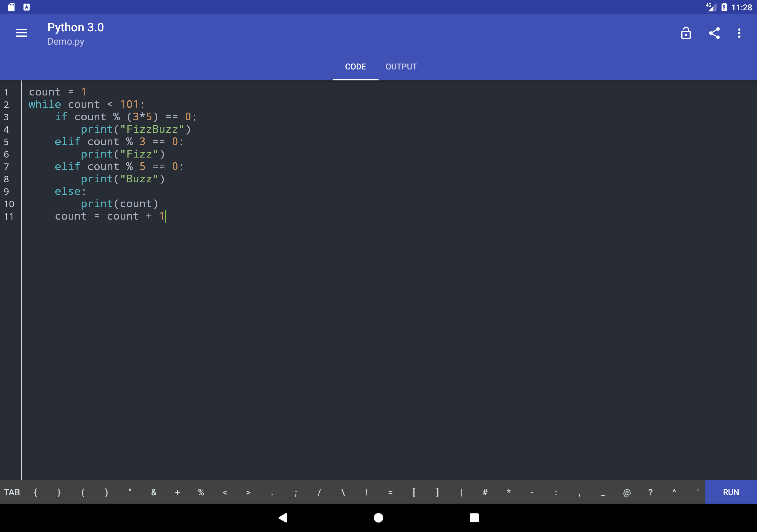The width and height of the screenshot is (757, 532).
Task: Place cursor on the FizzBuzz print line
Action: [135, 129]
